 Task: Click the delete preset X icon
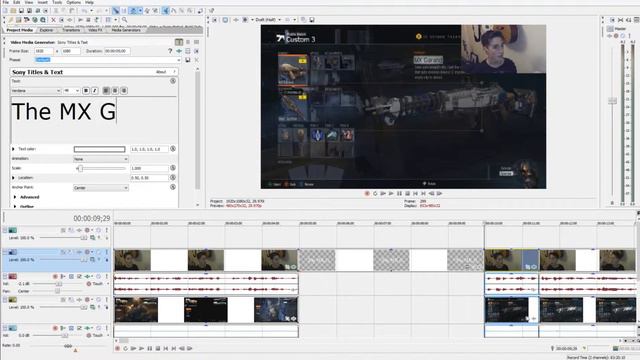coord(196,60)
